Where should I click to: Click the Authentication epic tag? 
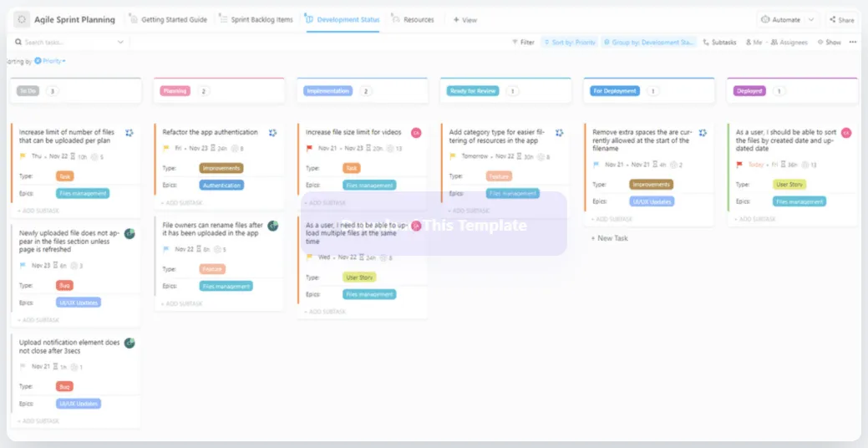click(221, 186)
